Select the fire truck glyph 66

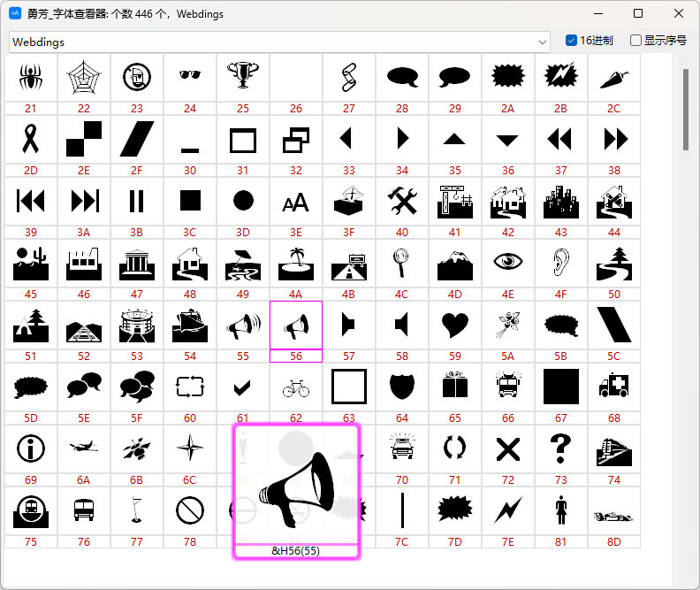tap(508, 384)
